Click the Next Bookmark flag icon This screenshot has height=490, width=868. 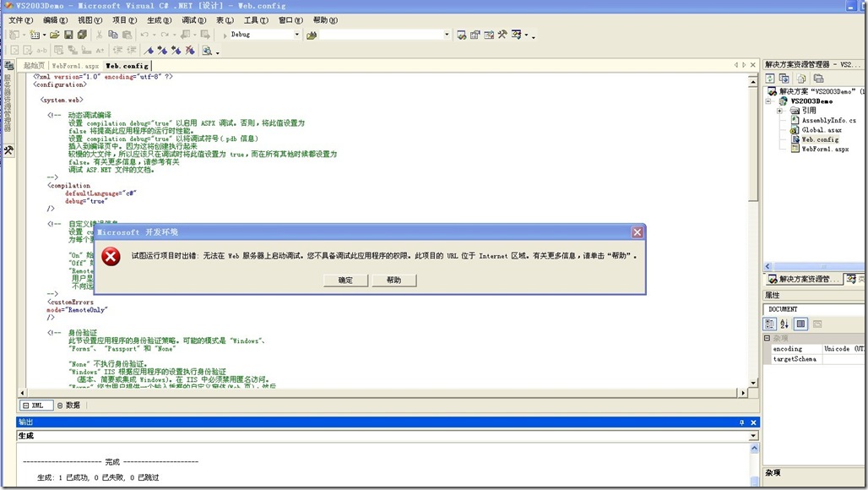click(162, 51)
